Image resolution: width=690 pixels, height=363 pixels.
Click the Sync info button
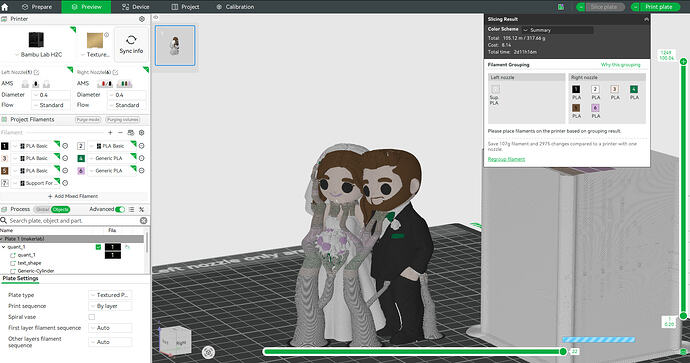tap(131, 44)
